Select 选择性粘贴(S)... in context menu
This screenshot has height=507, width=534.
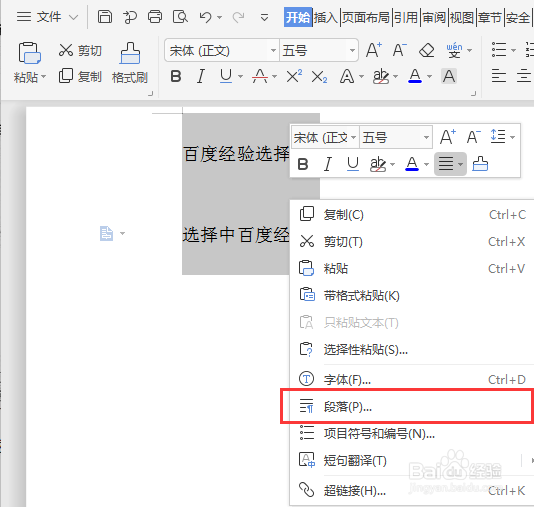tap(412, 349)
